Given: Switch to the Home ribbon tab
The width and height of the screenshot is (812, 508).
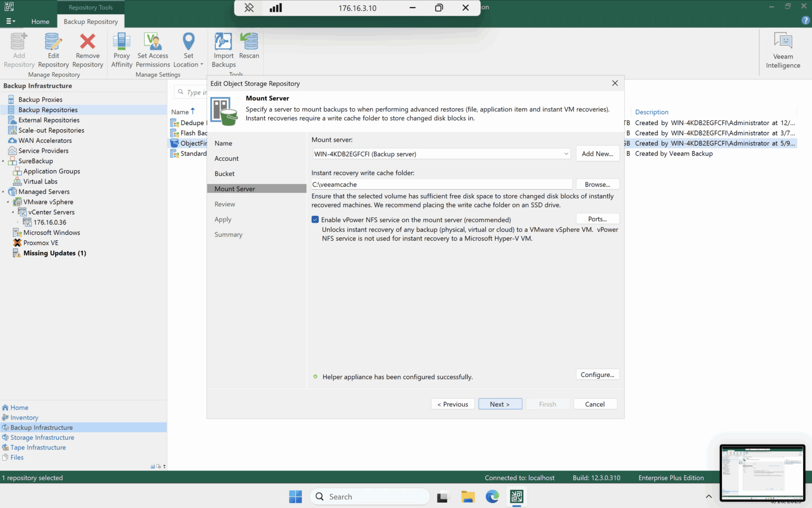Looking at the screenshot, I should pyautogui.click(x=40, y=21).
